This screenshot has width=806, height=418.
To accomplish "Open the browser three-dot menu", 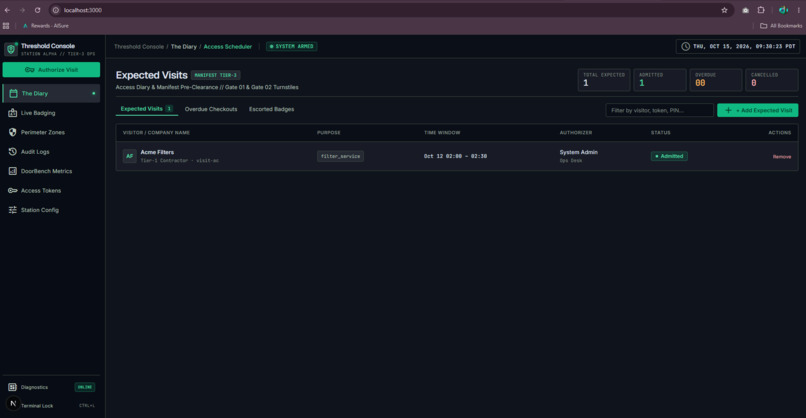I will 798,10.
